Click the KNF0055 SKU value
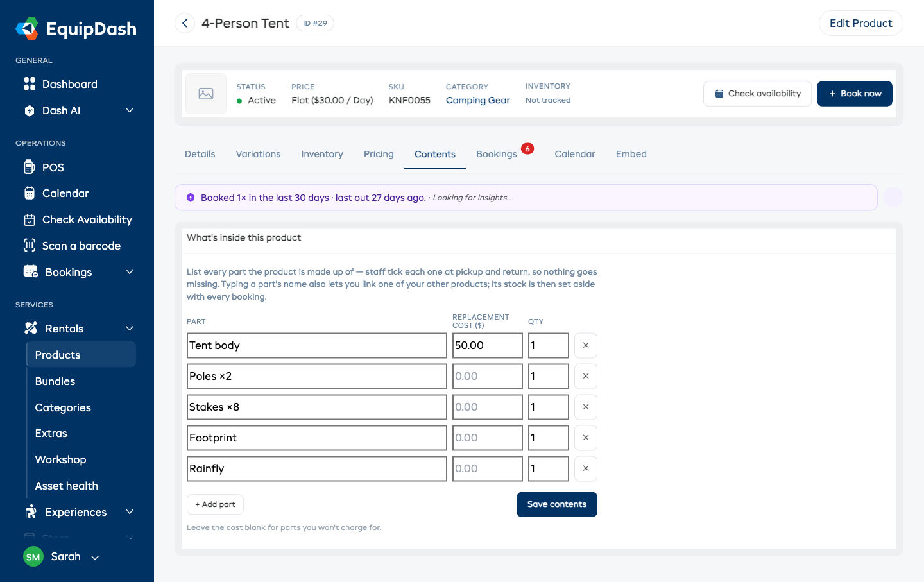The height and width of the screenshot is (582, 924). 409,100
